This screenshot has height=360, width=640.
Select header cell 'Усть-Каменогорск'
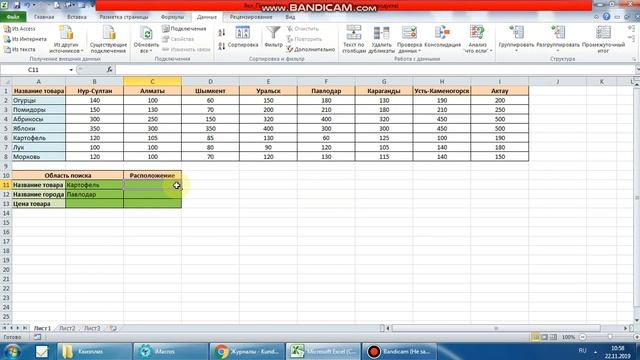[x=442, y=91]
